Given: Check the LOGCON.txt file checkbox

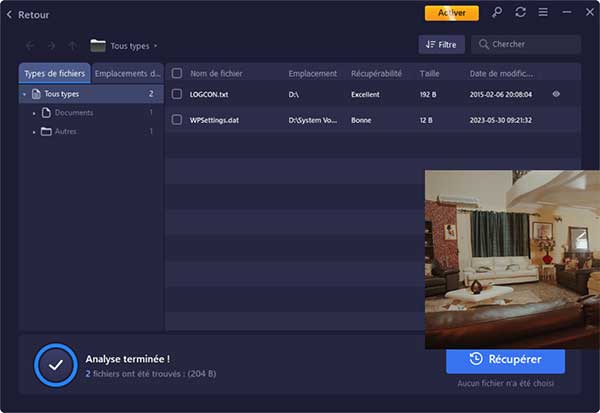Looking at the screenshot, I should [x=177, y=94].
